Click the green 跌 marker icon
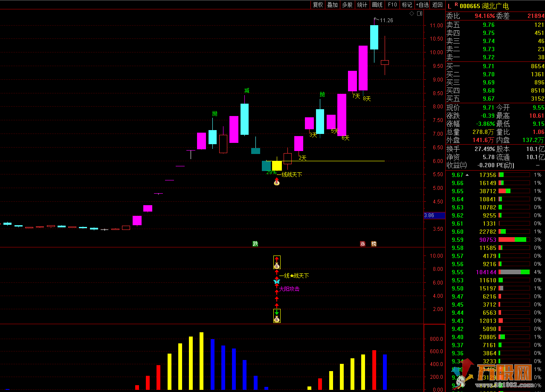545x392 pixels. tap(255, 244)
